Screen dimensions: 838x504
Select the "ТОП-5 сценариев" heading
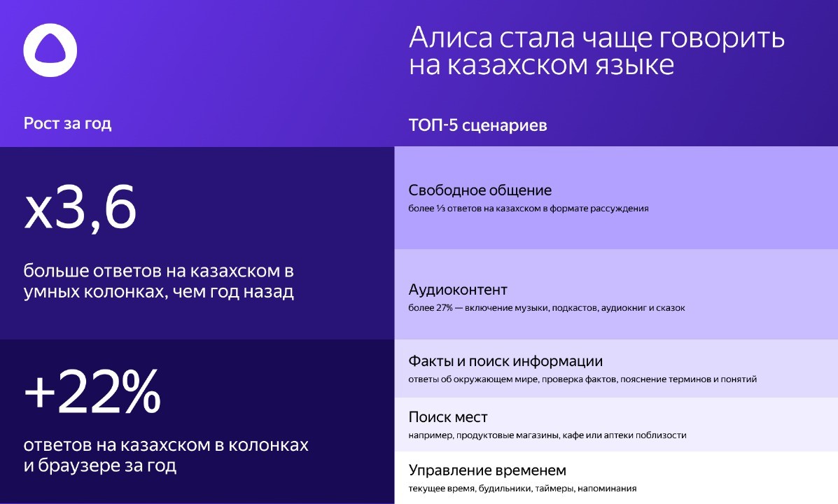click(x=477, y=125)
